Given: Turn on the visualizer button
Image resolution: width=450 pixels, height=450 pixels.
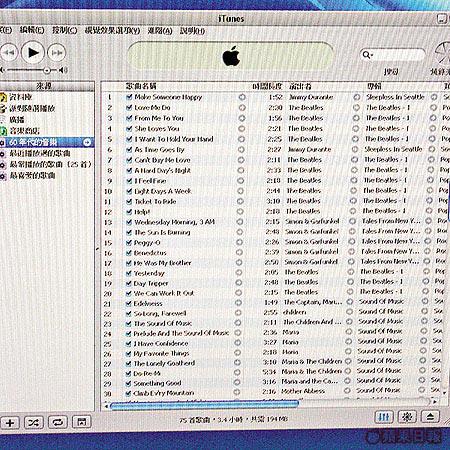Looking at the screenshot, I should point(407,417).
